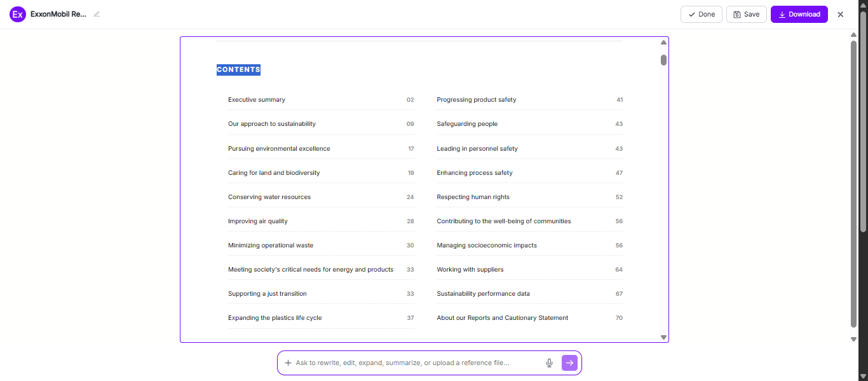868x381 pixels.
Task: Click the document panel scroll-up arrow
Action: [x=663, y=43]
